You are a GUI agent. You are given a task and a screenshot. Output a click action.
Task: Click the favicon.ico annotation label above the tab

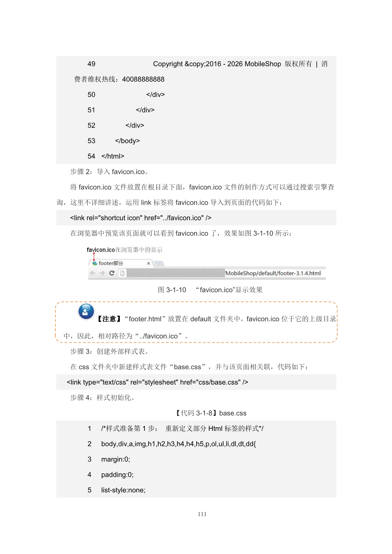point(125,250)
